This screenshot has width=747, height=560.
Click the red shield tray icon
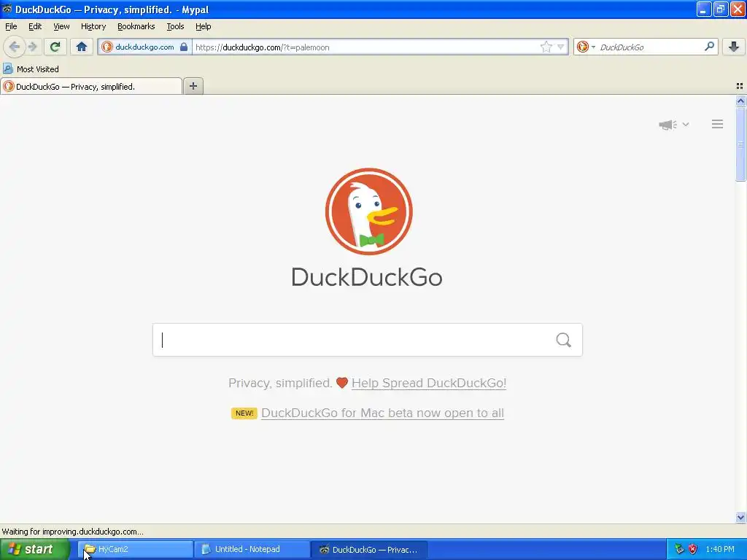(x=693, y=550)
